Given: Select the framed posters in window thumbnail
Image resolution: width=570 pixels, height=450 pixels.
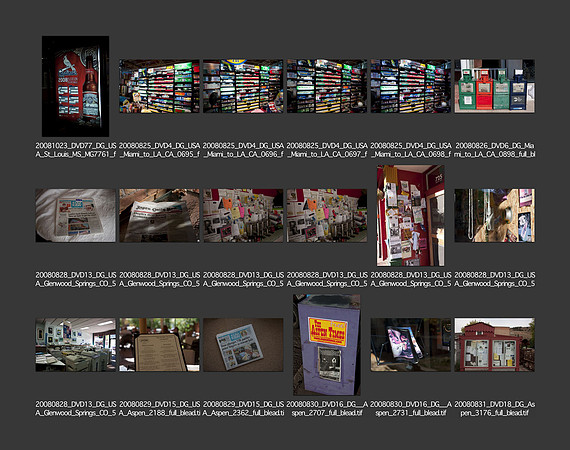Looking at the screenshot, I should (410, 345).
